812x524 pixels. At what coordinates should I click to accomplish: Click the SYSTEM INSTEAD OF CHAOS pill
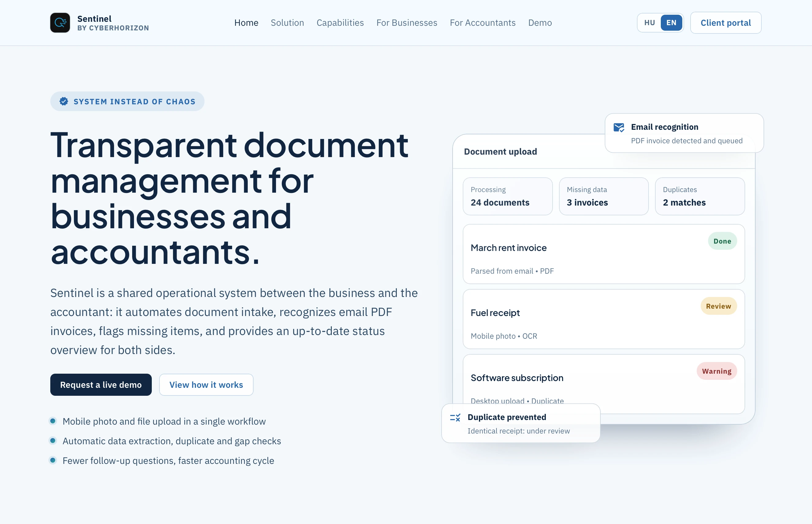(127, 102)
